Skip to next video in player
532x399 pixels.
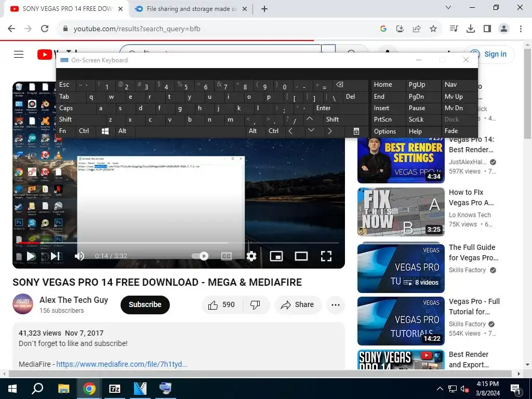coord(55,256)
